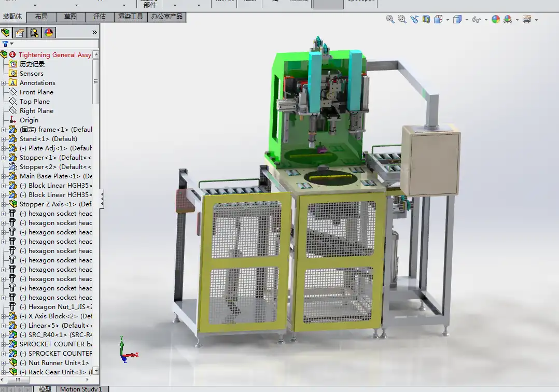The width and height of the screenshot is (559, 392).
Task: Click the Sensors folder icon
Action: tap(13, 74)
